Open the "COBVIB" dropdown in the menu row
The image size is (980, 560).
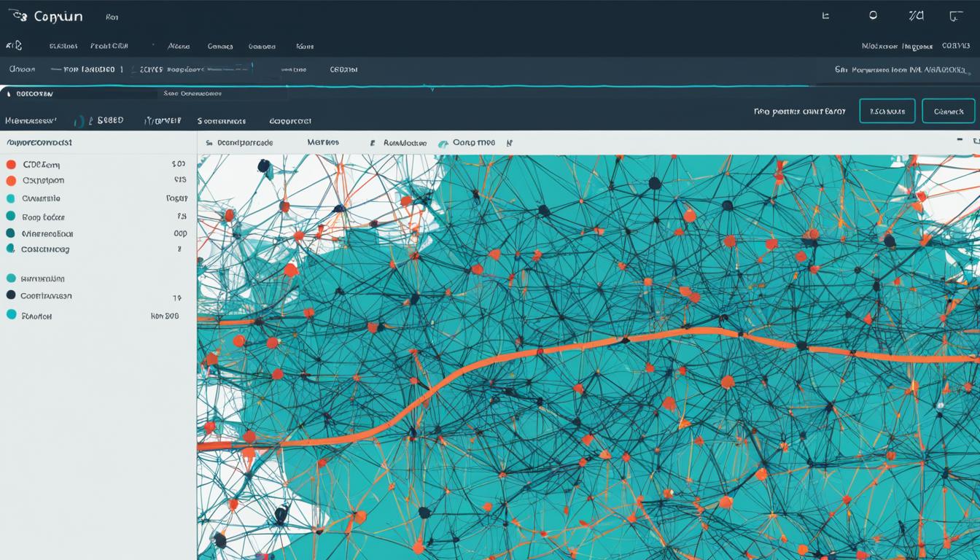pyautogui.click(x=955, y=46)
